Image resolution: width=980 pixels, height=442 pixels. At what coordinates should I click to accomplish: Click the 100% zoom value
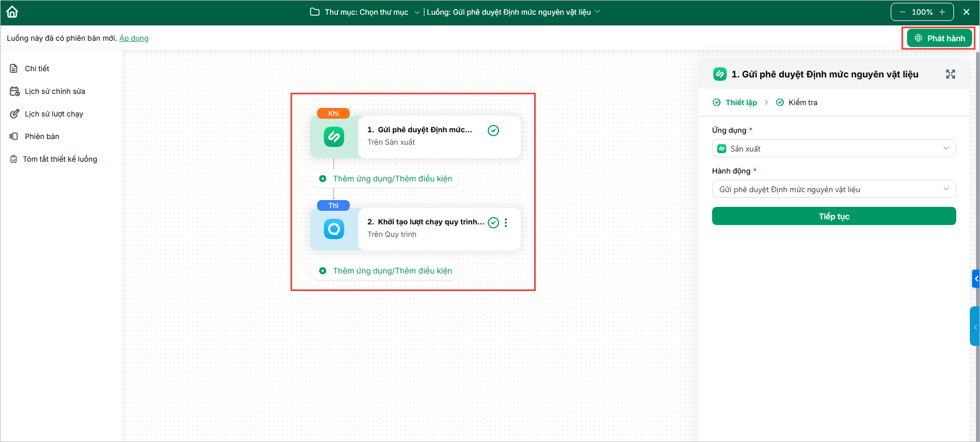click(x=922, y=12)
